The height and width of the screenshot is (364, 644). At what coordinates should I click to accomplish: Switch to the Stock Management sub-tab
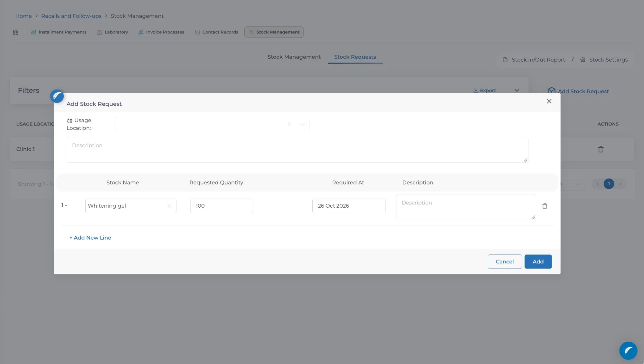click(x=294, y=57)
